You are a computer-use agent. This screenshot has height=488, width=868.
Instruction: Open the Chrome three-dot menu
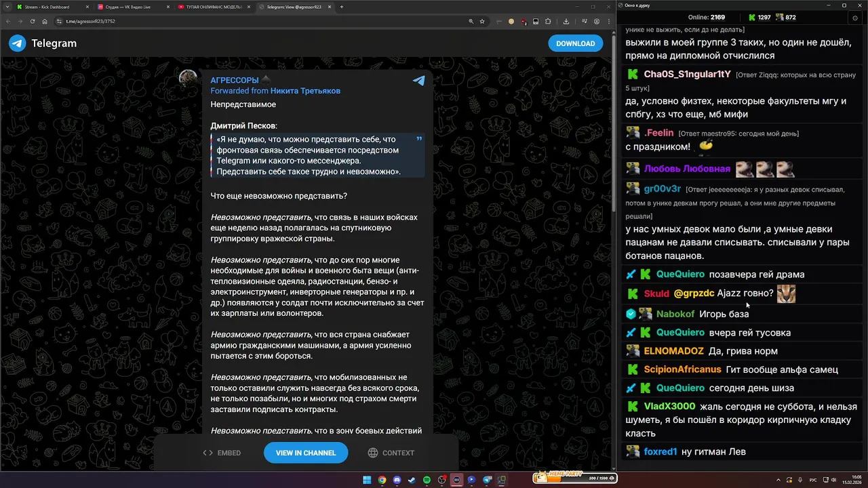tap(609, 21)
